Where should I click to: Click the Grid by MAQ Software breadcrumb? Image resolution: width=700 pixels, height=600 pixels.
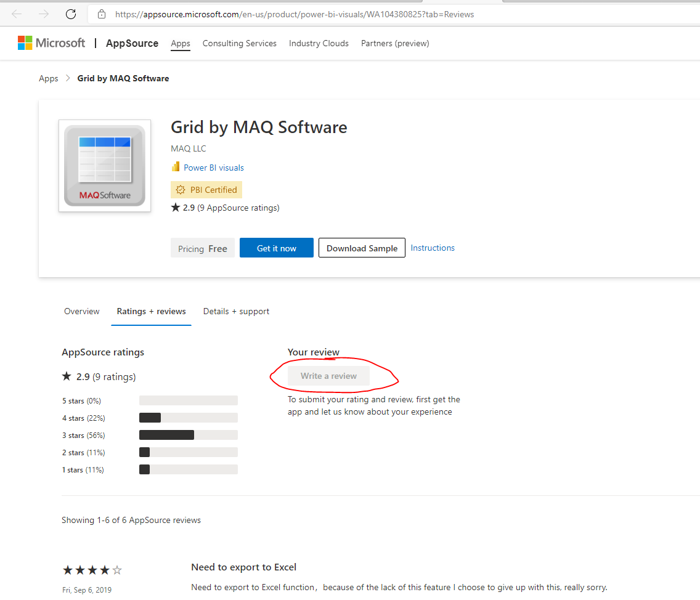coord(123,79)
